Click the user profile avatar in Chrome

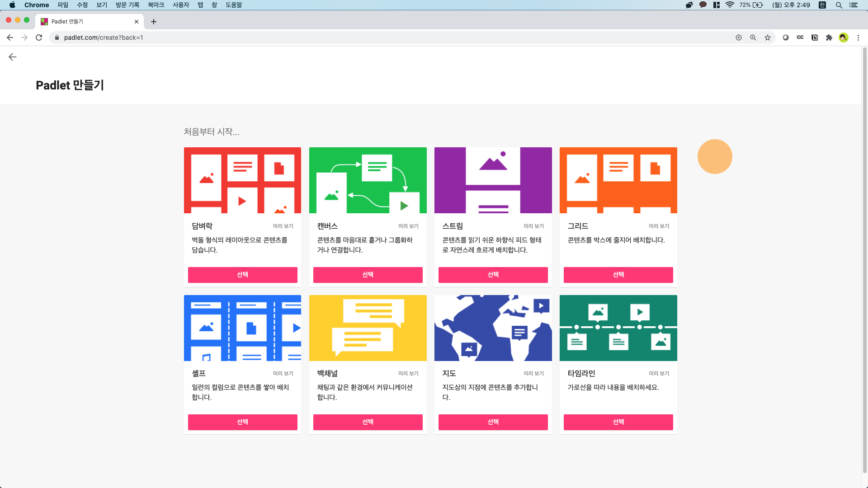click(x=844, y=38)
